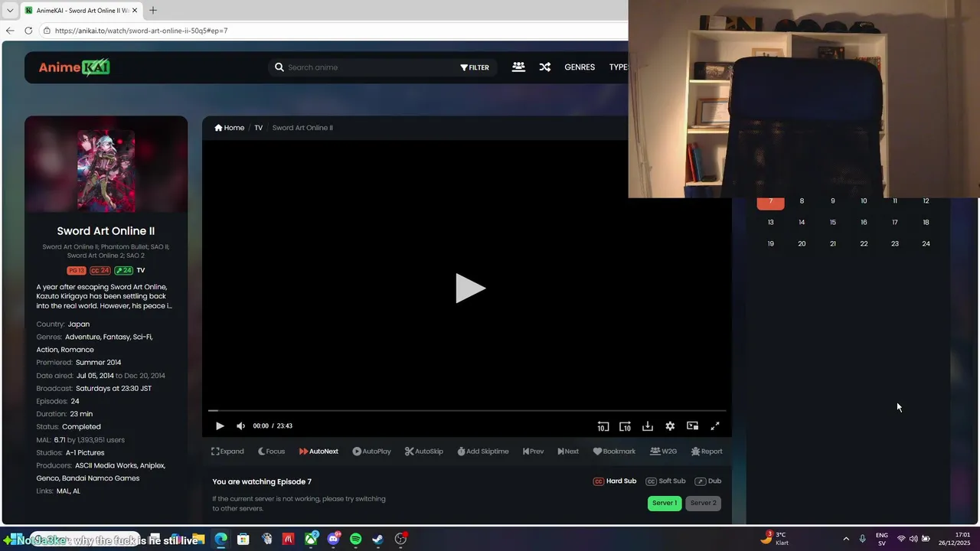Screen dimensions: 980x551
Task: Toggle Focus mode
Action: (271, 452)
